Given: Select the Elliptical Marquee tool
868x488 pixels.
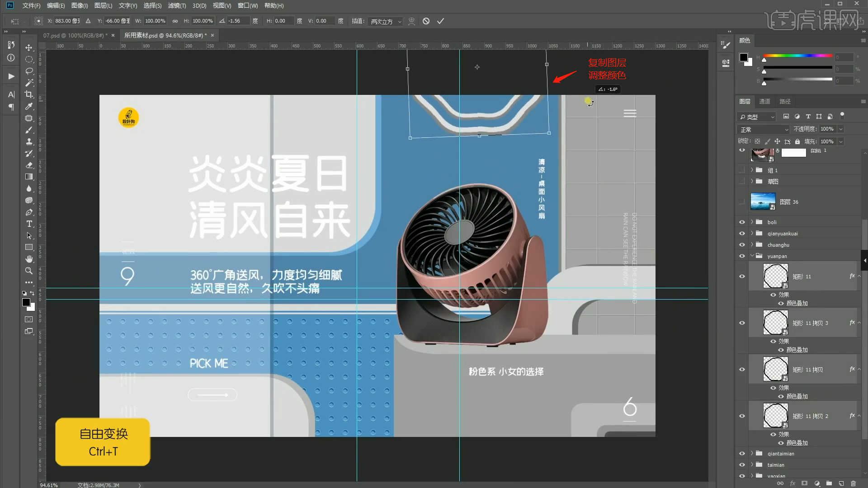Looking at the screenshot, I should [x=29, y=59].
